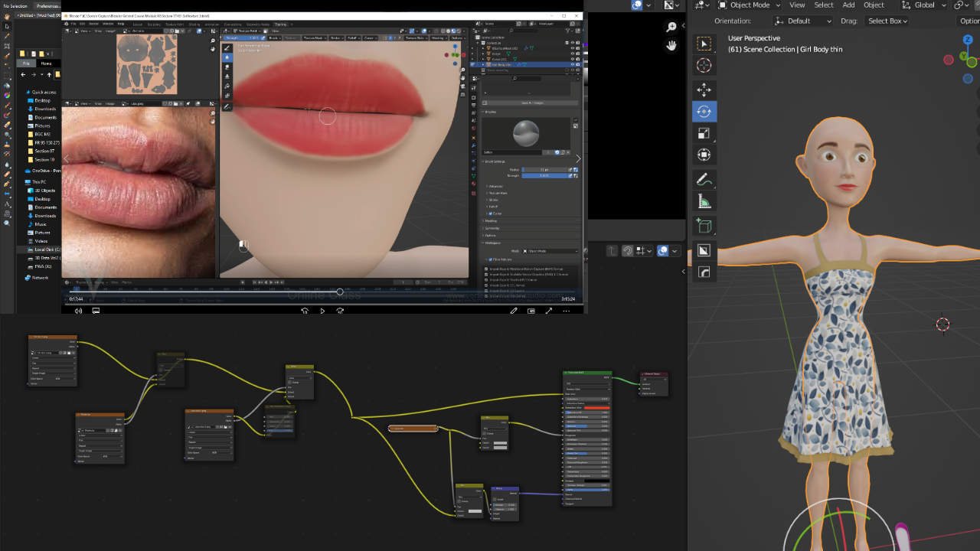
Task: Open This PC in File Explorer sidebar
Action: [x=38, y=181]
